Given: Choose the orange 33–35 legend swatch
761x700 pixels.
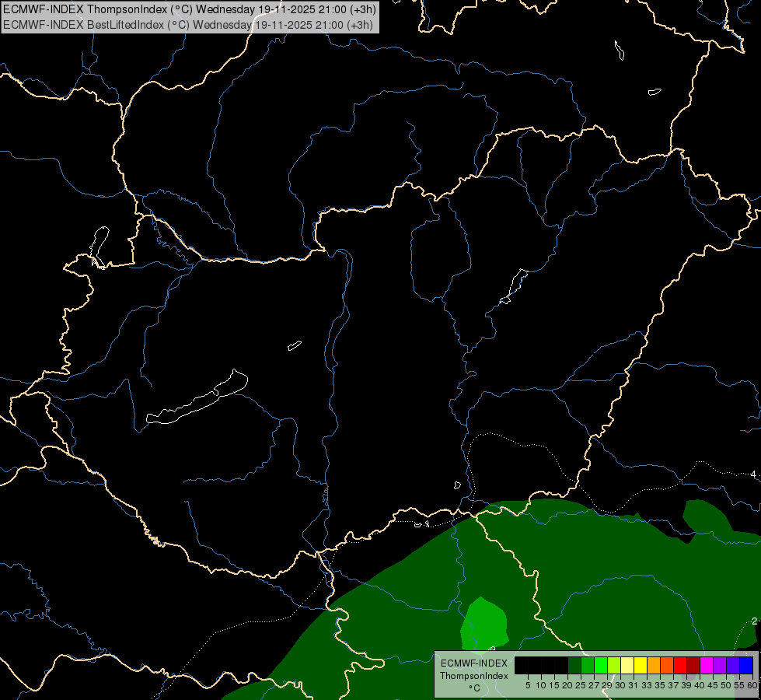Looking at the screenshot, I should [654, 666].
